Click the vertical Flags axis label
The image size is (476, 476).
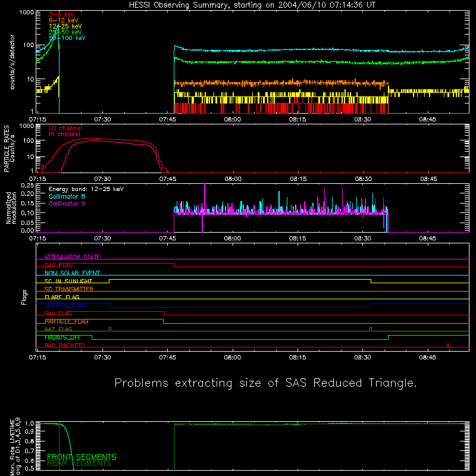pyautogui.click(x=24, y=297)
